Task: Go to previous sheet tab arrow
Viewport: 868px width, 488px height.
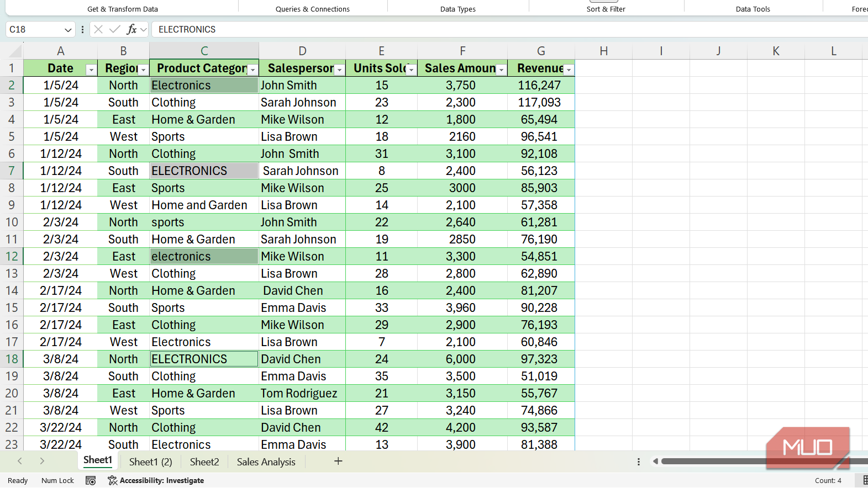Action: (x=20, y=461)
